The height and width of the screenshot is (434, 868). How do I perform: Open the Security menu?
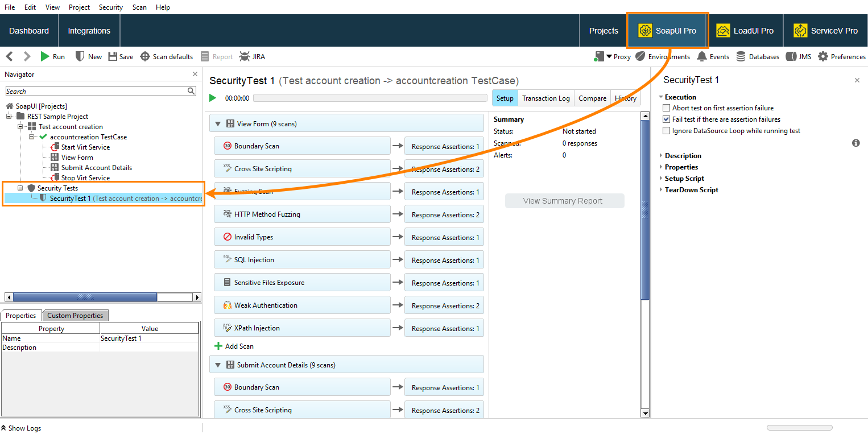click(x=110, y=7)
